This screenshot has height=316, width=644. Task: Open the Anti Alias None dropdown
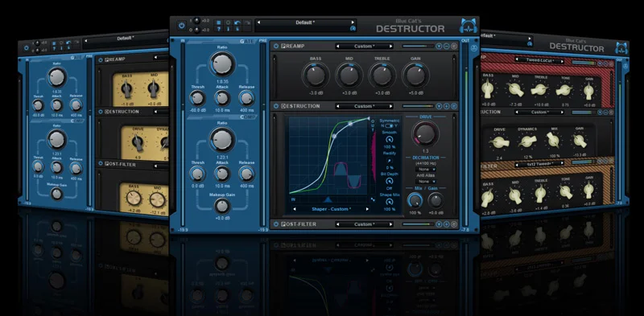[x=426, y=182]
